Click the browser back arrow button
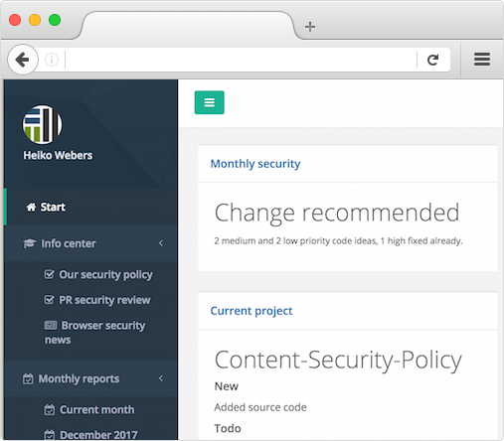The width and height of the screenshot is (504, 441). click(23, 60)
